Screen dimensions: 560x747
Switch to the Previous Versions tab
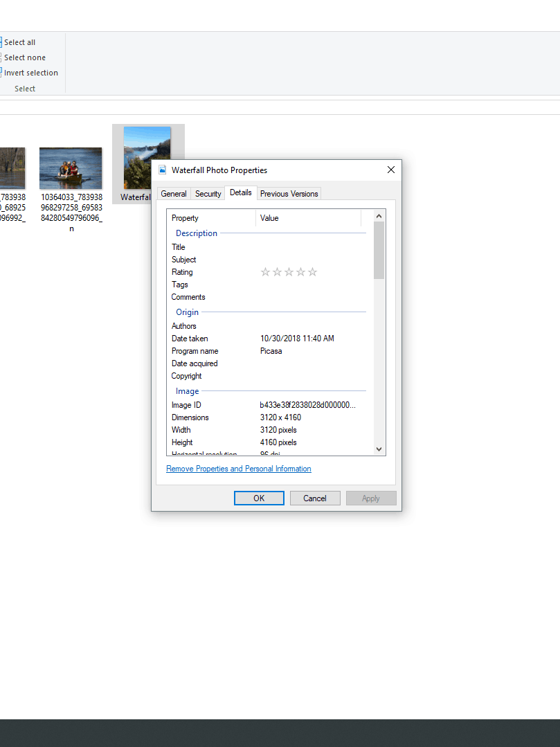pyautogui.click(x=289, y=194)
